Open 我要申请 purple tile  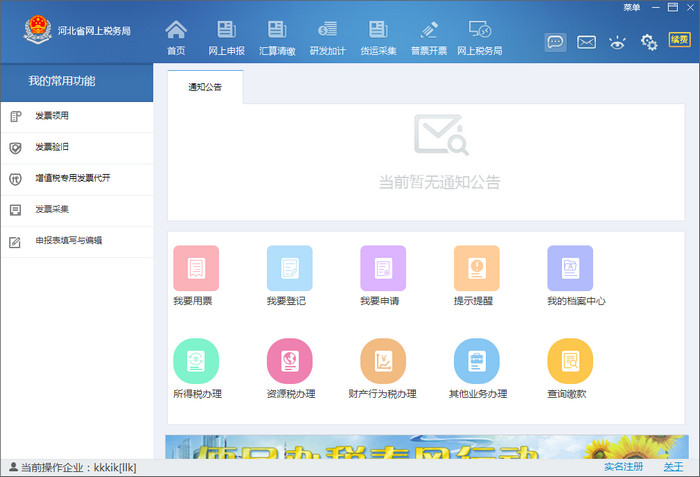click(x=383, y=268)
